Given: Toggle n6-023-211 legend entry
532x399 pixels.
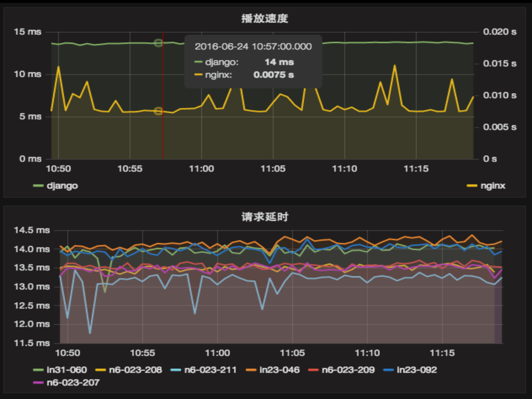Looking at the screenshot, I should pyautogui.click(x=210, y=370).
